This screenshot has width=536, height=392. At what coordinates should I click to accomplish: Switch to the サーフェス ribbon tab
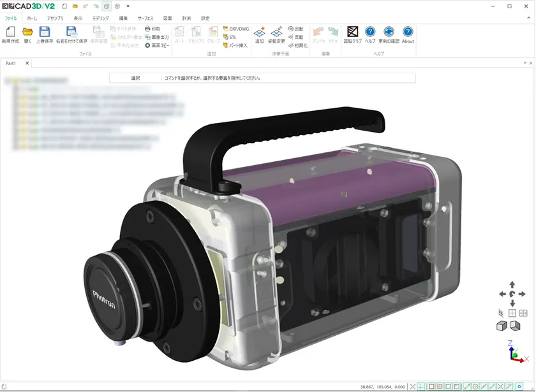(x=145, y=18)
